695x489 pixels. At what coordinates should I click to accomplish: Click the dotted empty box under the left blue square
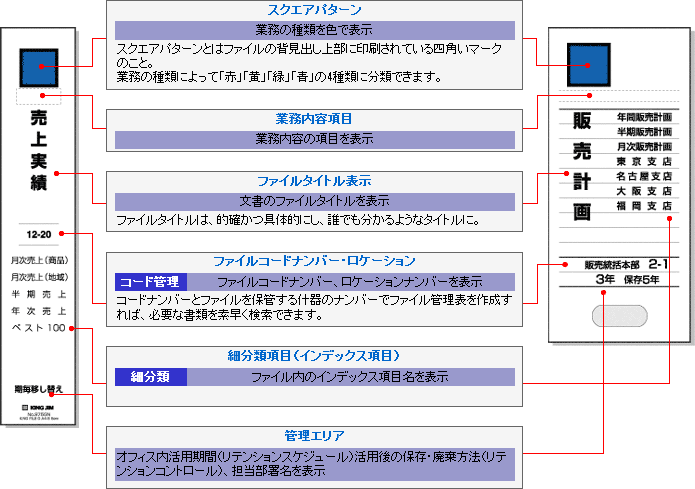coord(39,96)
